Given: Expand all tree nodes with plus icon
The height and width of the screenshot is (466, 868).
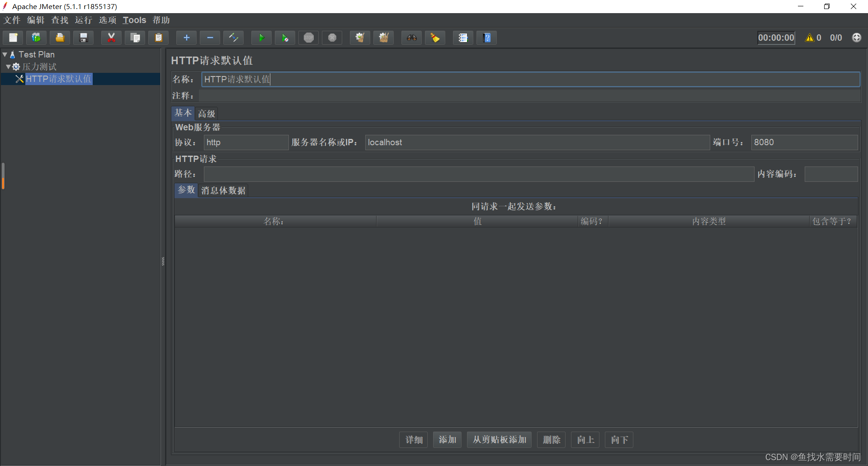Looking at the screenshot, I should click(186, 38).
